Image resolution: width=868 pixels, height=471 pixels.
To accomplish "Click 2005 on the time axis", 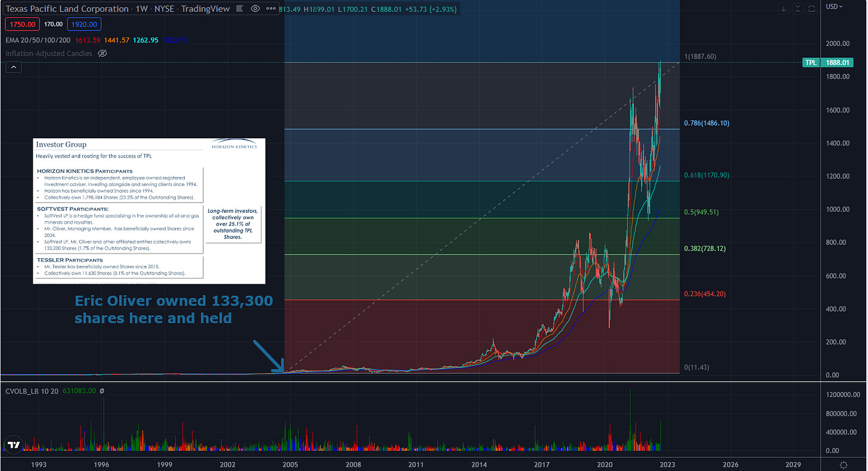I will [290, 464].
